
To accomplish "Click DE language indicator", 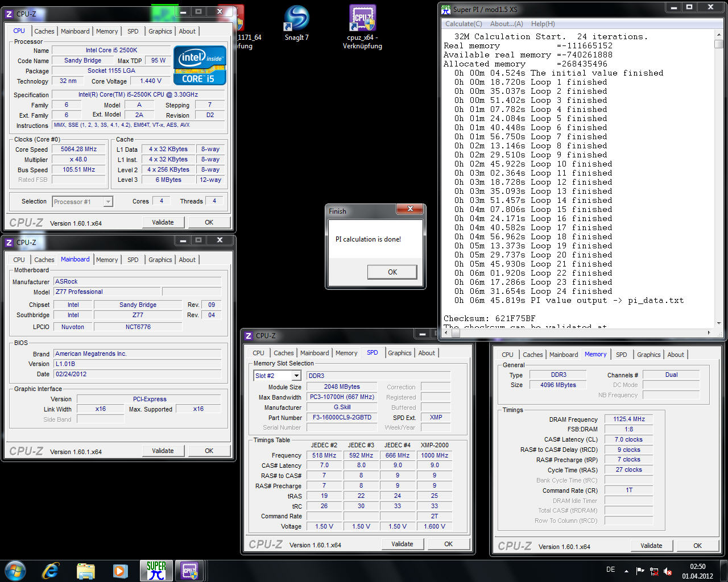I will pos(611,569).
